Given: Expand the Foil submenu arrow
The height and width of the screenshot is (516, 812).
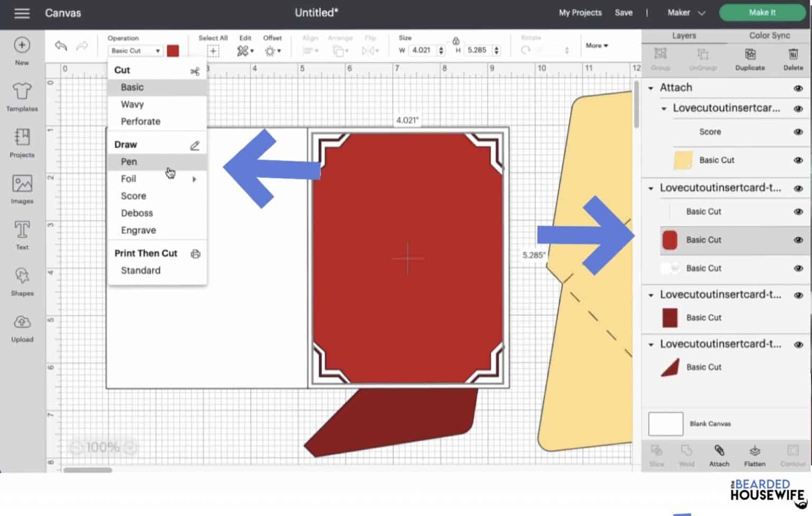Looking at the screenshot, I should pyautogui.click(x=195, y=179).
